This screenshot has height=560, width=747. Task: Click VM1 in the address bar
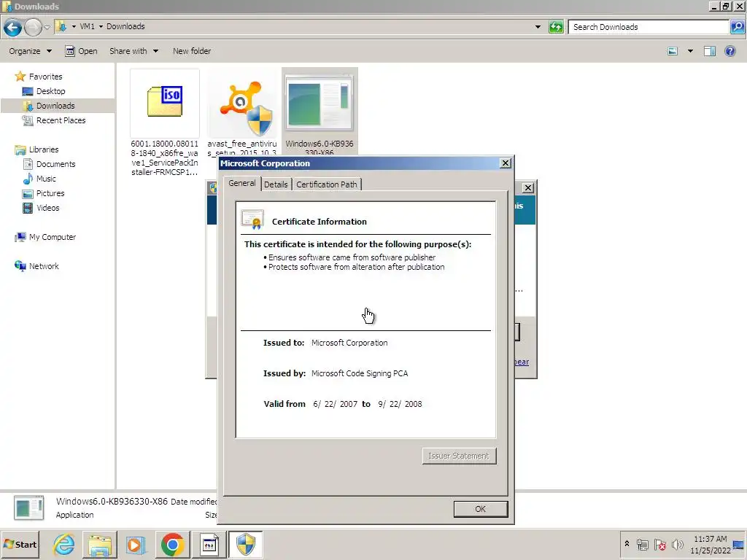click(88, 26)
